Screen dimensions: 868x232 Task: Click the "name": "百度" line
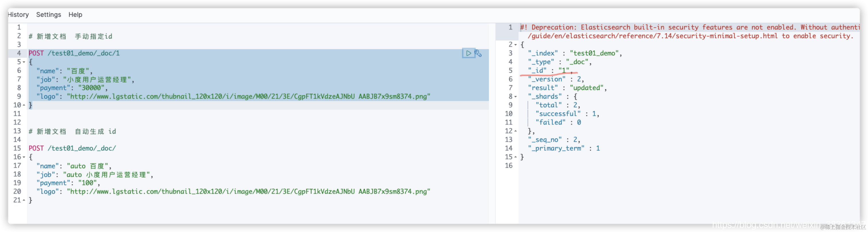click(64, 71)
